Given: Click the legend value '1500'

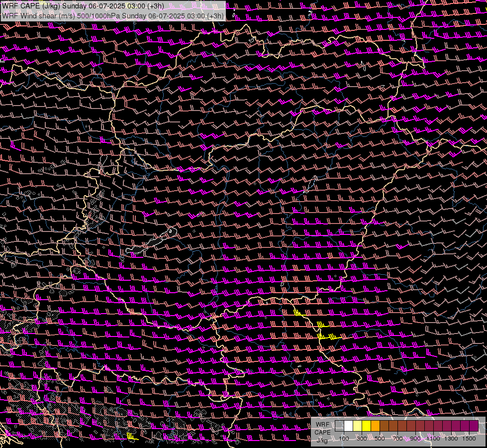Looking at the screenshot, I should point(469,439).
